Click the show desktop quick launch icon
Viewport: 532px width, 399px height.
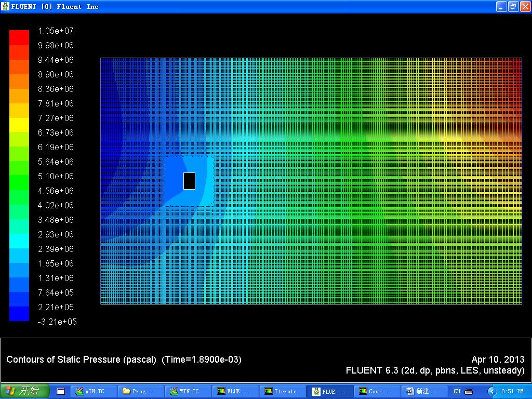pyautogui.click(x=61, y=391)
